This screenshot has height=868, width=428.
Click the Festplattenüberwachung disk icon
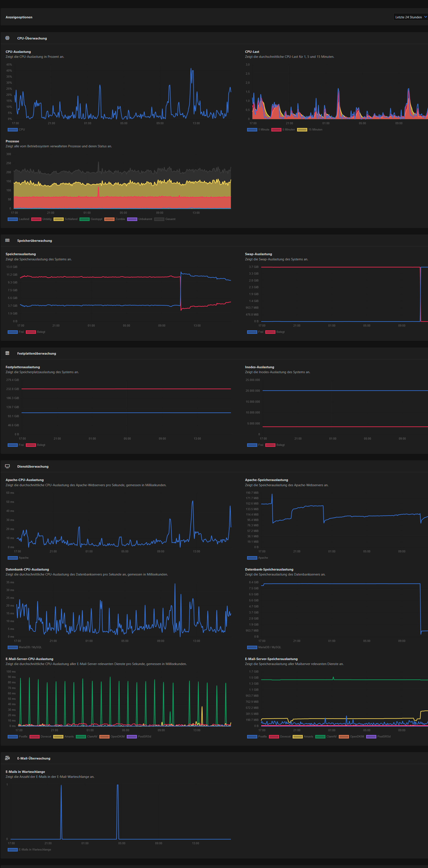[7, 353]
